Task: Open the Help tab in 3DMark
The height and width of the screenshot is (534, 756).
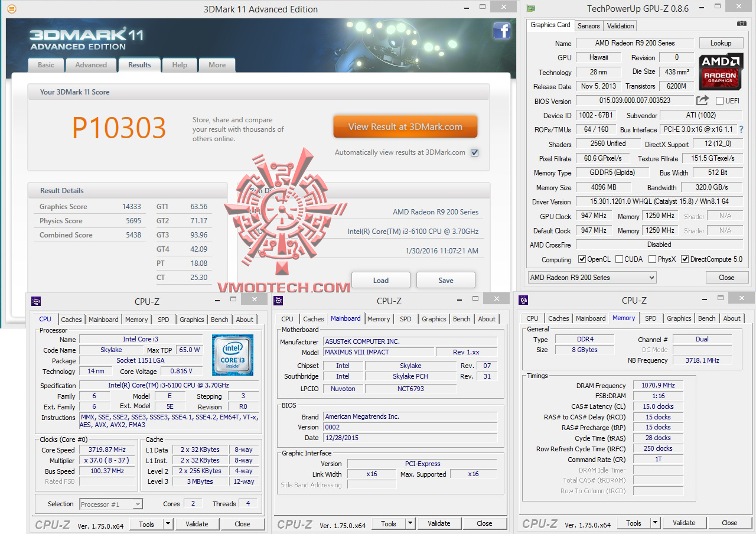Action: [x=180, y=65]
